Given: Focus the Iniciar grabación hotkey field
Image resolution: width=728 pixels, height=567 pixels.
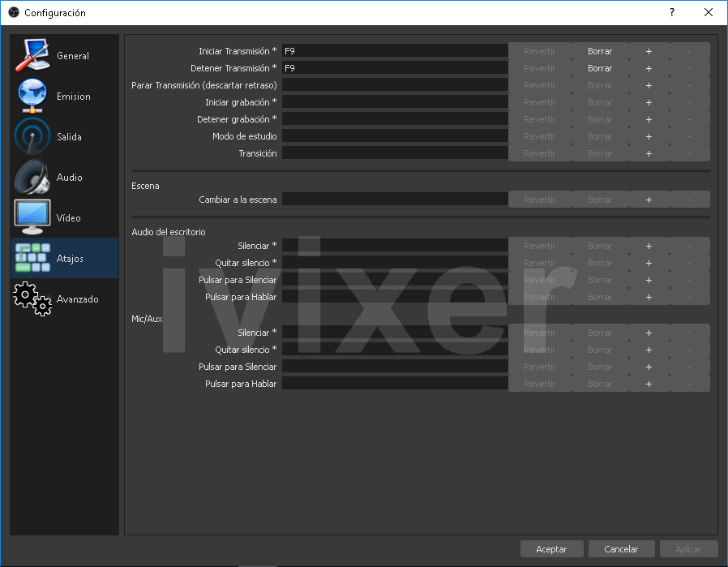Looking at the screenshot, I should (x=395, y=102).
